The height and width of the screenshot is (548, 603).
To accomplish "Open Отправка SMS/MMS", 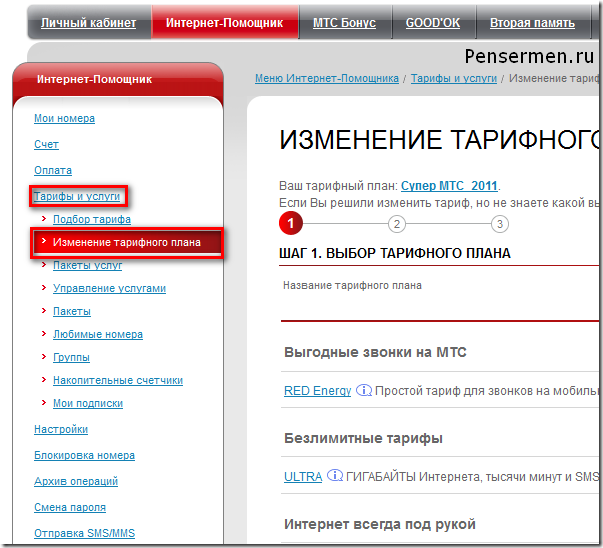I will pyautogui.click(x=84, y=533).
